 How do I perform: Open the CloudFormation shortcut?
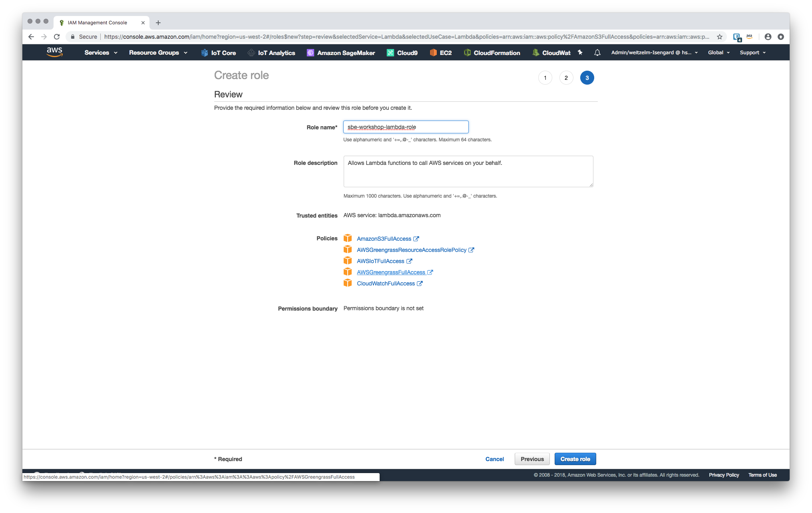(x=492, y=53)
